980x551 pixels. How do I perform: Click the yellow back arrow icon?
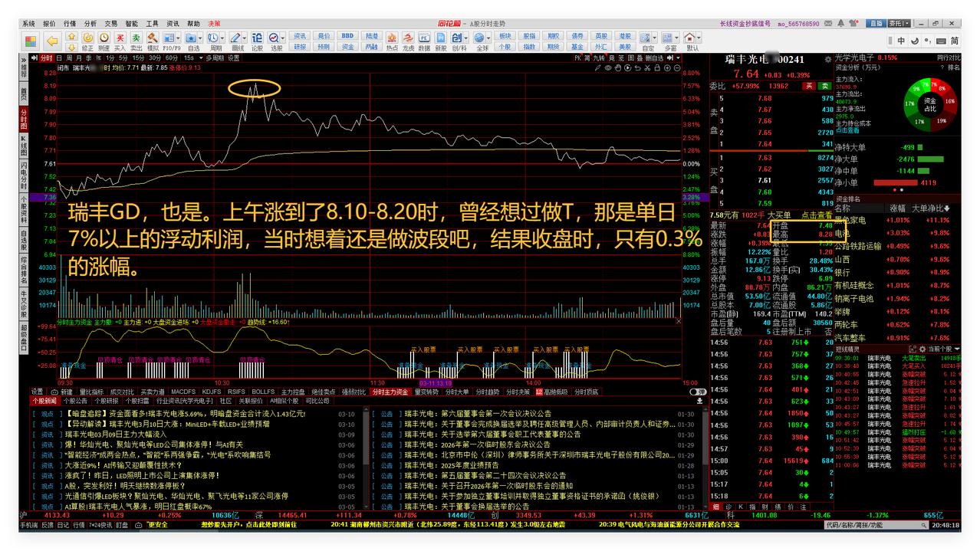click(x=52, y=41)
